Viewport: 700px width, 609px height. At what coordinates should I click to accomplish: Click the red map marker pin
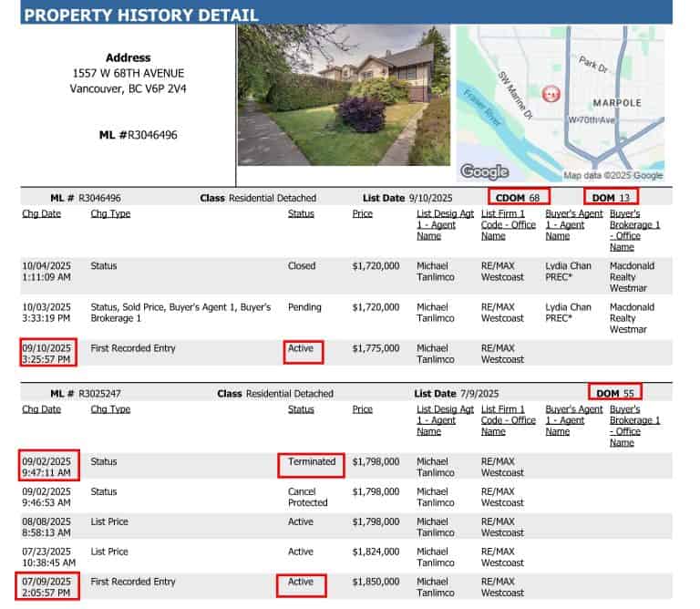[551, 94]
